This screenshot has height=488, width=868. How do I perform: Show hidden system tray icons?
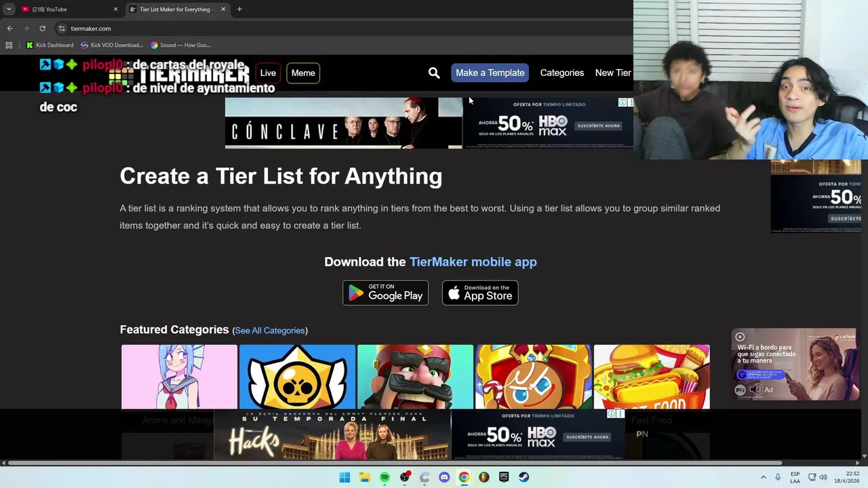pos(764,477)
